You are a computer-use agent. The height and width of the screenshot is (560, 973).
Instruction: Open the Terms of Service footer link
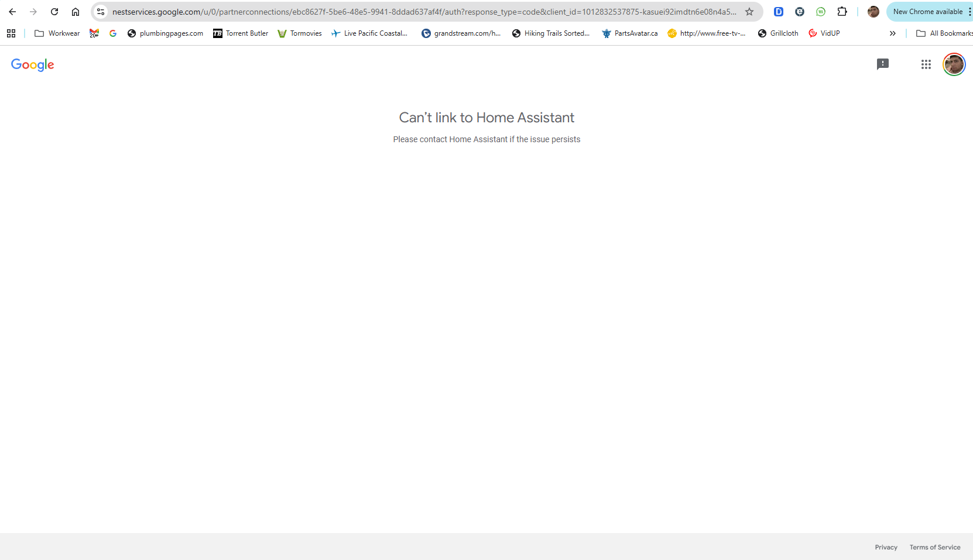pos(935,547)
